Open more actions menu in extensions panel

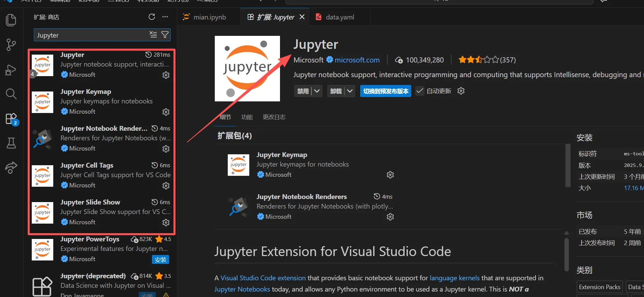pos(165,17)
